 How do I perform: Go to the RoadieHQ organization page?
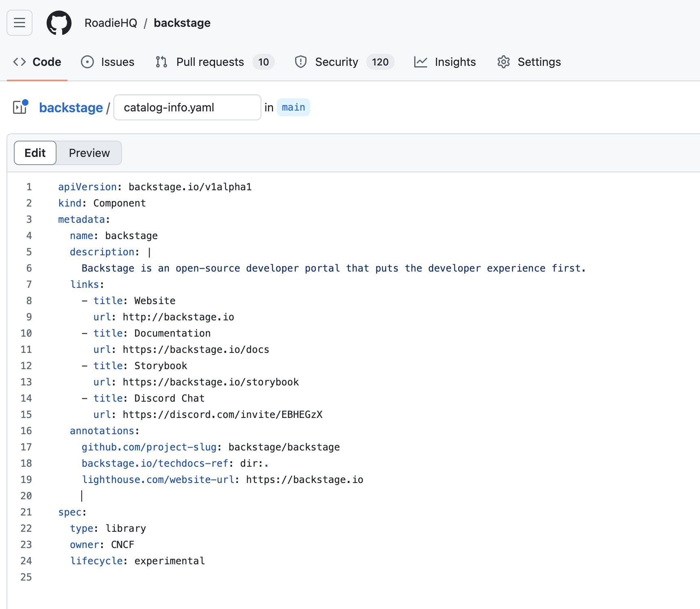[111, 23]
